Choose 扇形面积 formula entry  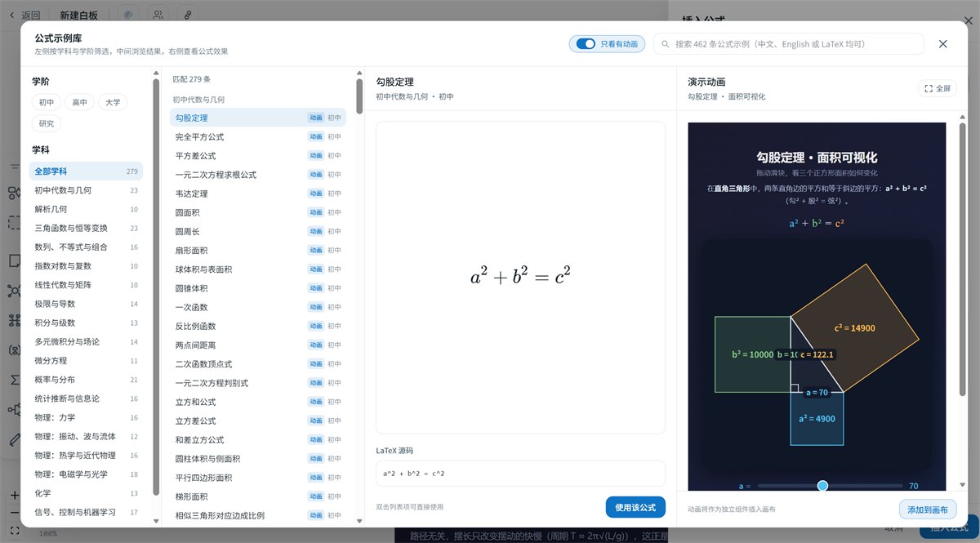(x=258, y=250)
